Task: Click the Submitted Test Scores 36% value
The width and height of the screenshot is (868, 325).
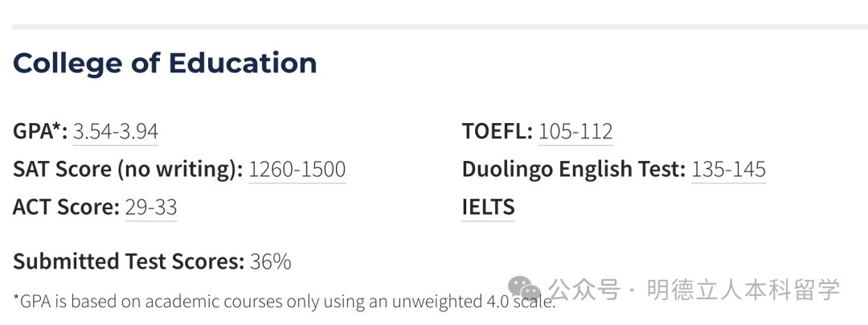Action: click(270, 261)
